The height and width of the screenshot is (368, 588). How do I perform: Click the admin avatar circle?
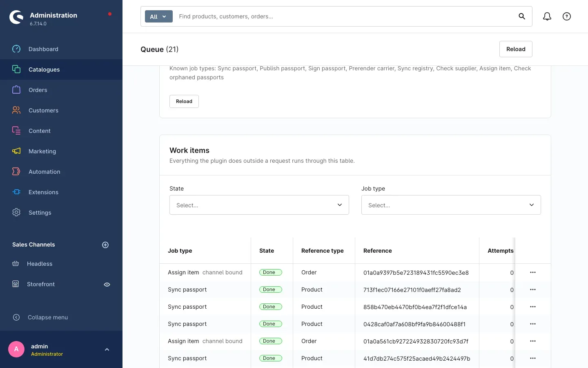16,349
